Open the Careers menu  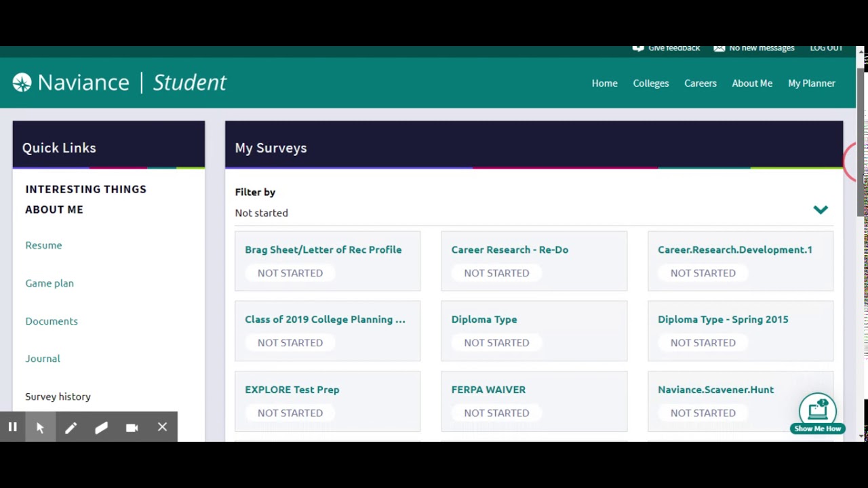(x=700, y=83)
